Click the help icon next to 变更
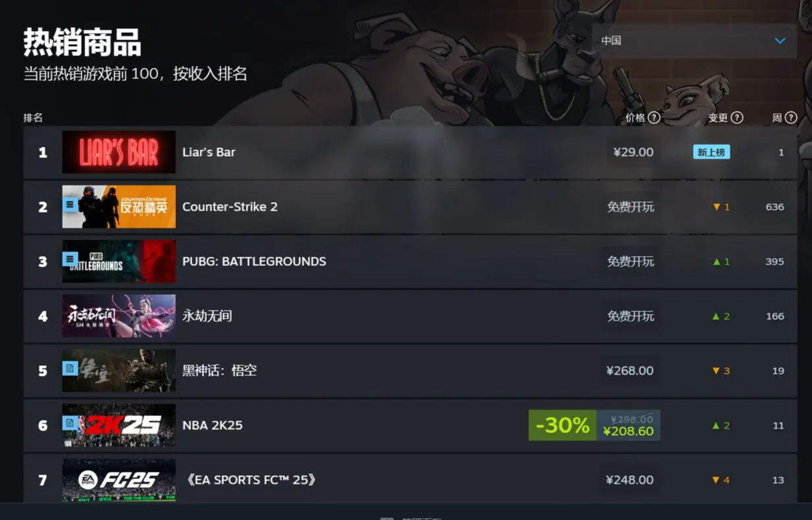The width and height of the screenshot is (812, 520). pos(737,118)
